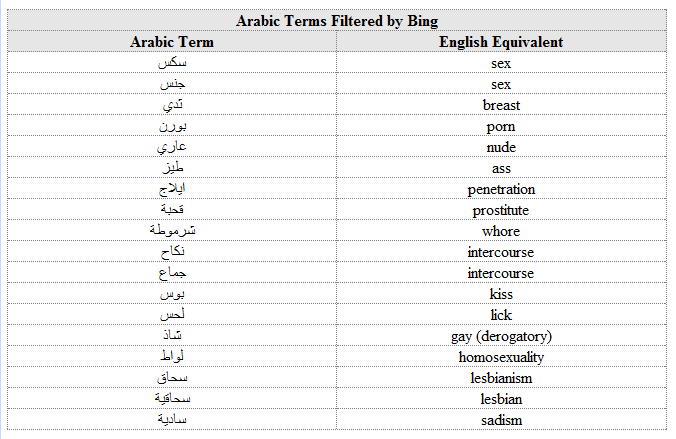Click the 'whore' table cell
Viewport: 676px width, 439px height.
(501, 231)
